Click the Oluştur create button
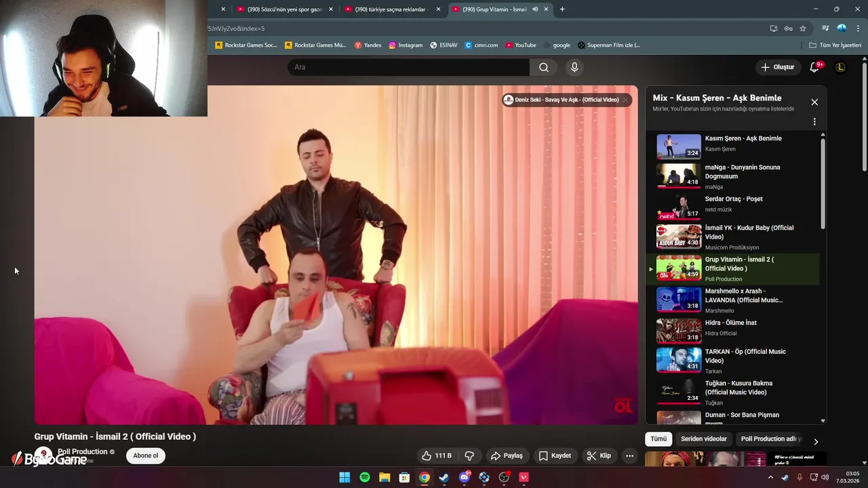The width and height of the screenshot is (868, 488). tap(777, 67)
